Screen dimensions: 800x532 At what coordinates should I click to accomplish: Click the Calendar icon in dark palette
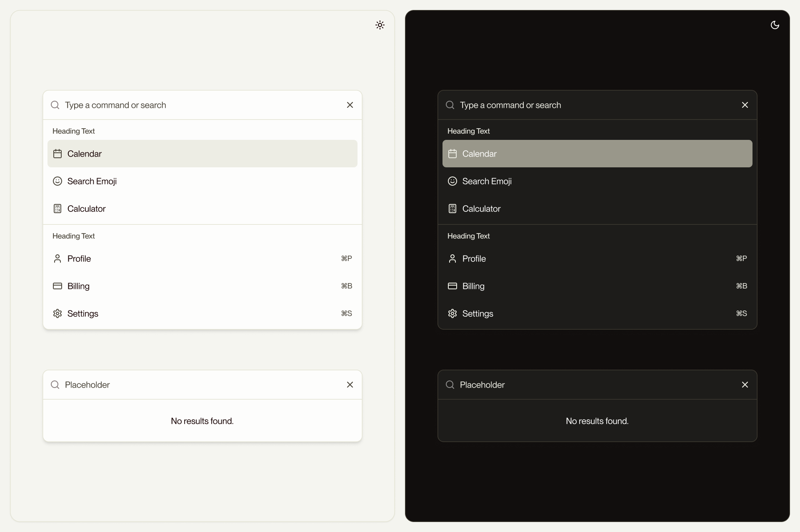(x=452, y=154)
